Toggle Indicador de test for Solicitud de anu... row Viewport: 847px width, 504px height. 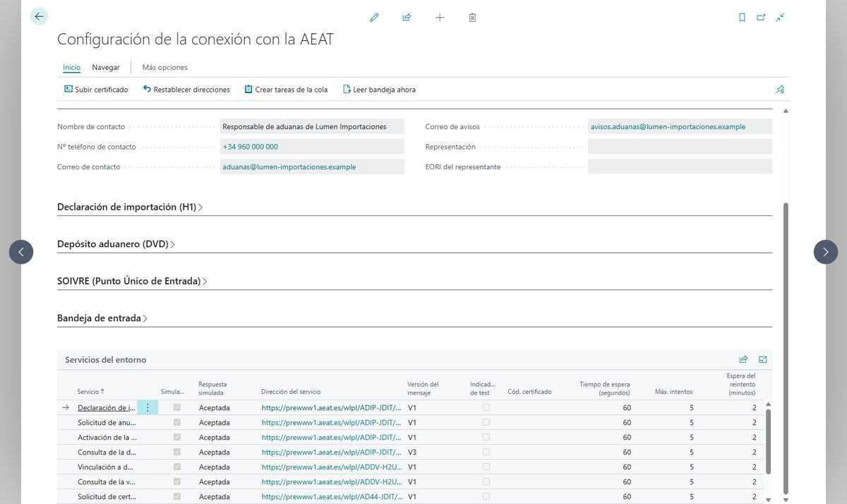(x=486, y=422)
